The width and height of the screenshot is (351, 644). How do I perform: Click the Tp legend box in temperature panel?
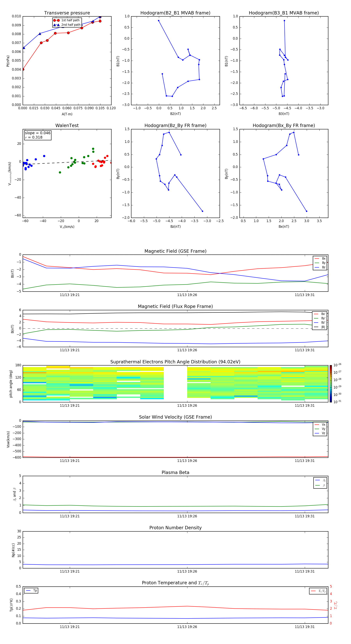[31, 591]
